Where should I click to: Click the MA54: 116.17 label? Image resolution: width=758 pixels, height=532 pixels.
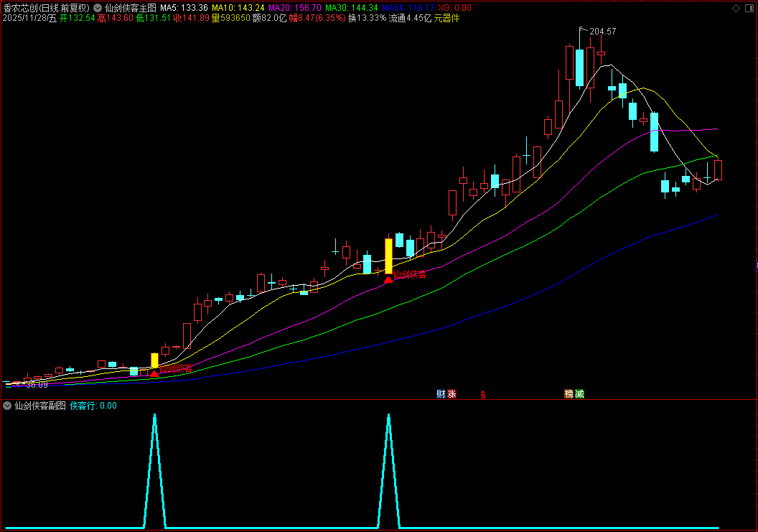[x=408, y=8]
